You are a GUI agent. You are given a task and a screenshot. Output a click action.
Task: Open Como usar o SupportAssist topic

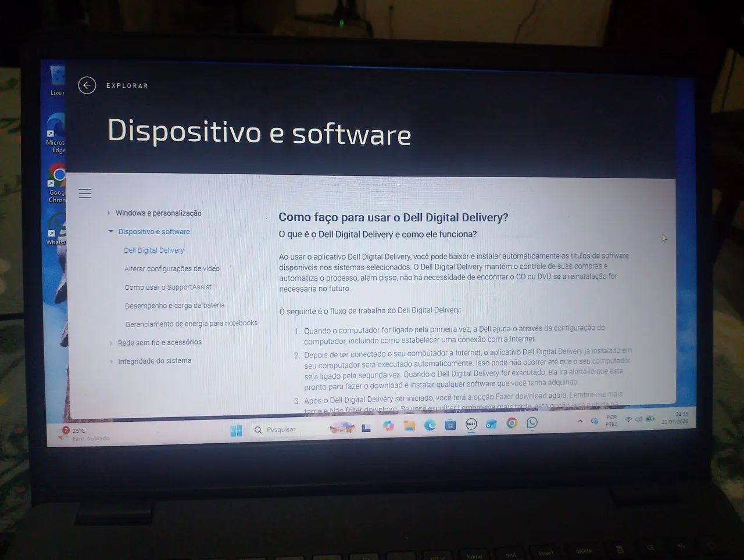(169, 287)
